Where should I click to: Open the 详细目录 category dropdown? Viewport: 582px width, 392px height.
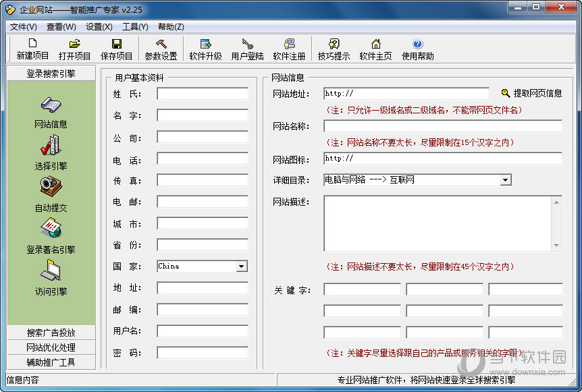point(505,180)
